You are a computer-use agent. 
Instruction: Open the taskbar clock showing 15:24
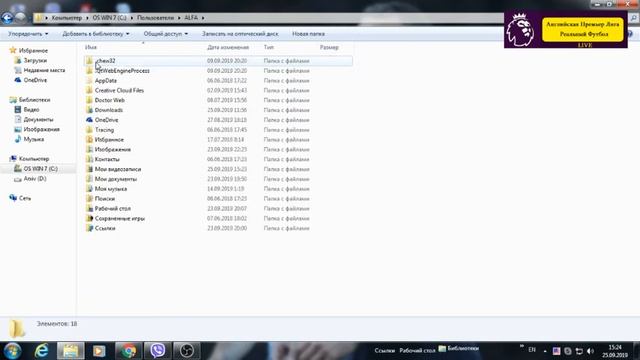coord(615,351)
